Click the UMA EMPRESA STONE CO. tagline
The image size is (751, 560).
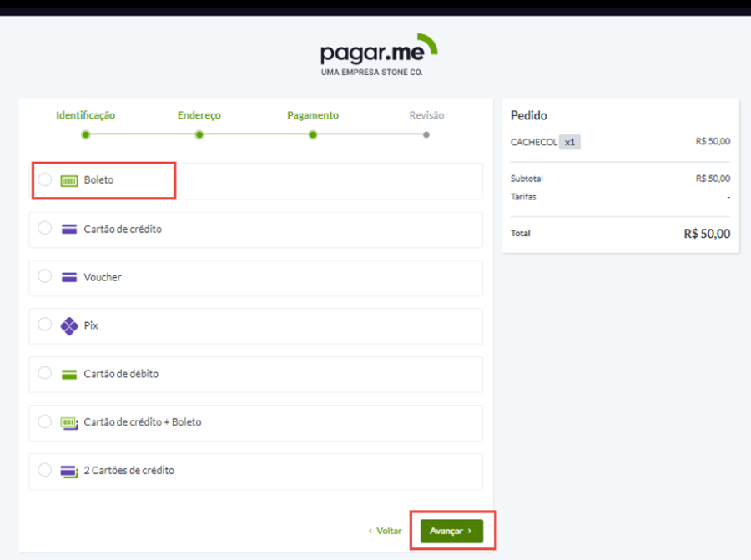click(x=372, y=73)
